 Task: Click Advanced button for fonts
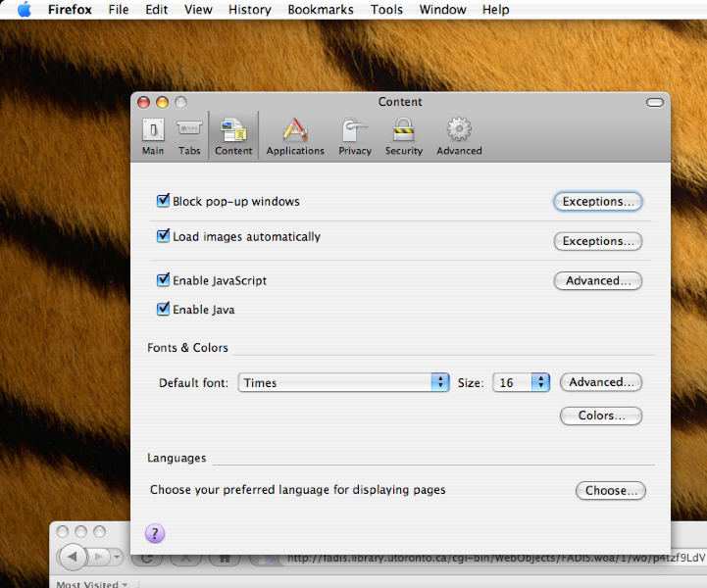[601, 382]
